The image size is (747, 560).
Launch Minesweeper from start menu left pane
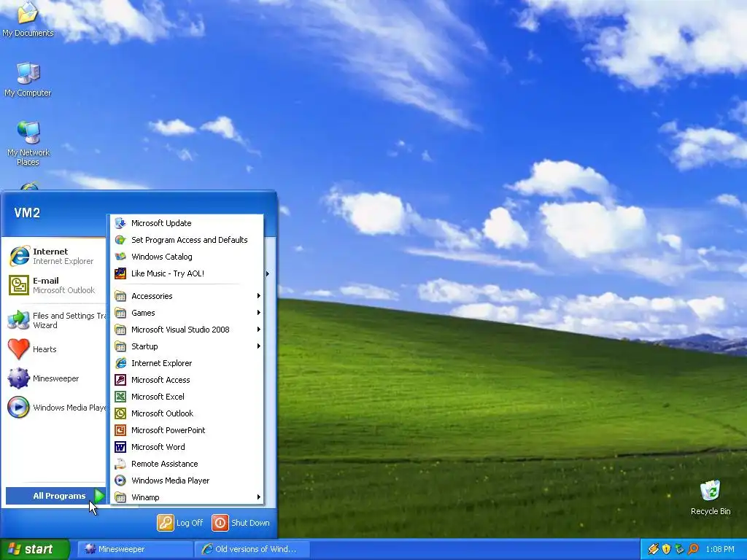55,378
